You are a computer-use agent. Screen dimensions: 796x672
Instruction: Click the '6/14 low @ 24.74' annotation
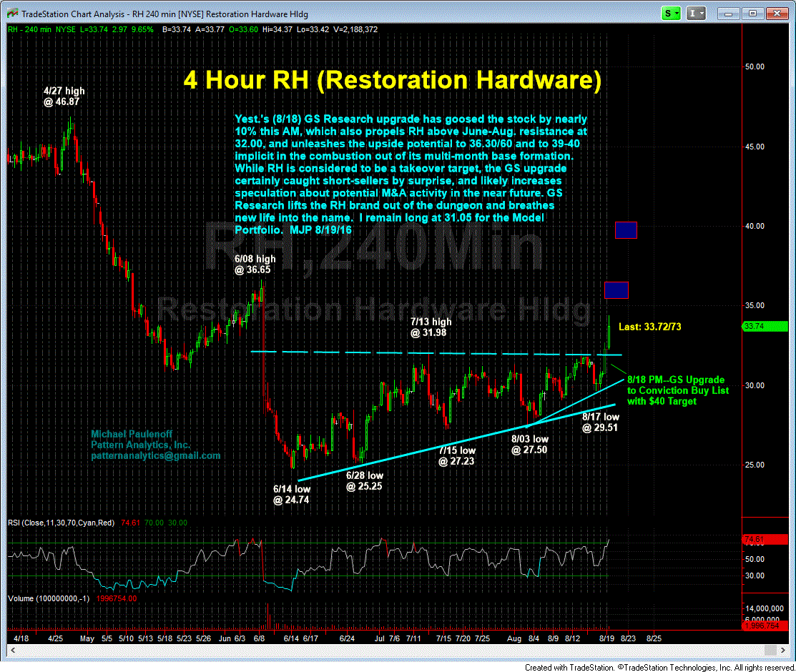point(291,495)
